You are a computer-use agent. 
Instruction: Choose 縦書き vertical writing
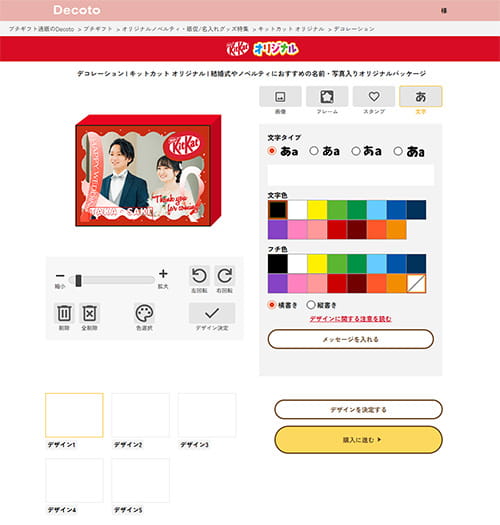point(311,305)
